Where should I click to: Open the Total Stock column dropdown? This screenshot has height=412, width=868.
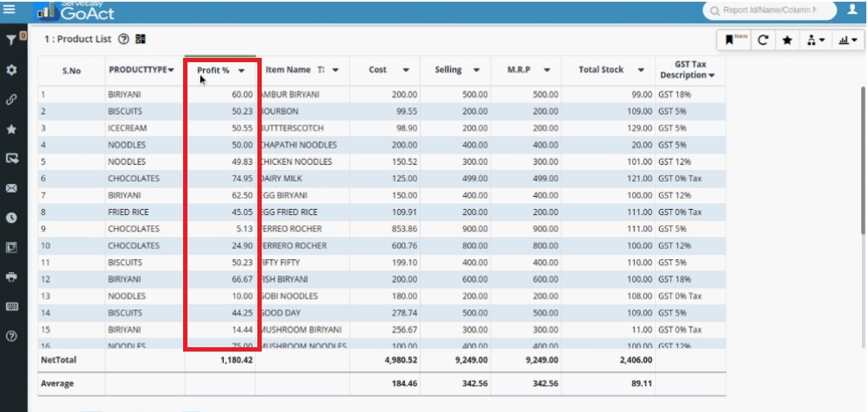click(x=641, y=70)
